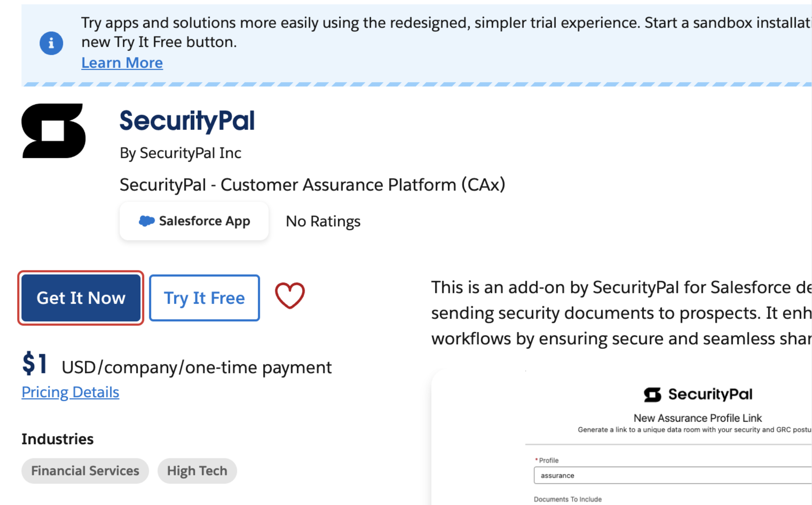Open the Learn More link
The width and height of the screenshot is (812, 505).
click(x=122, y=63)
